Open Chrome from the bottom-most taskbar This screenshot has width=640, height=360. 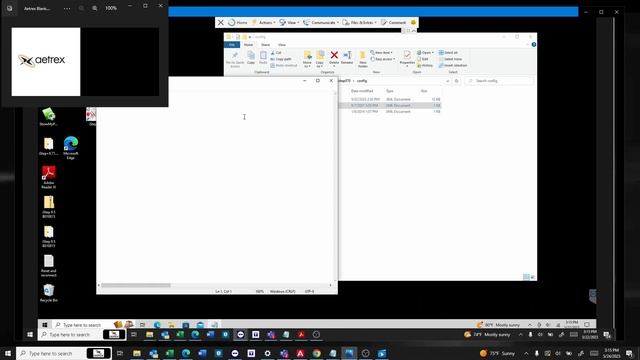coord(317,353)
